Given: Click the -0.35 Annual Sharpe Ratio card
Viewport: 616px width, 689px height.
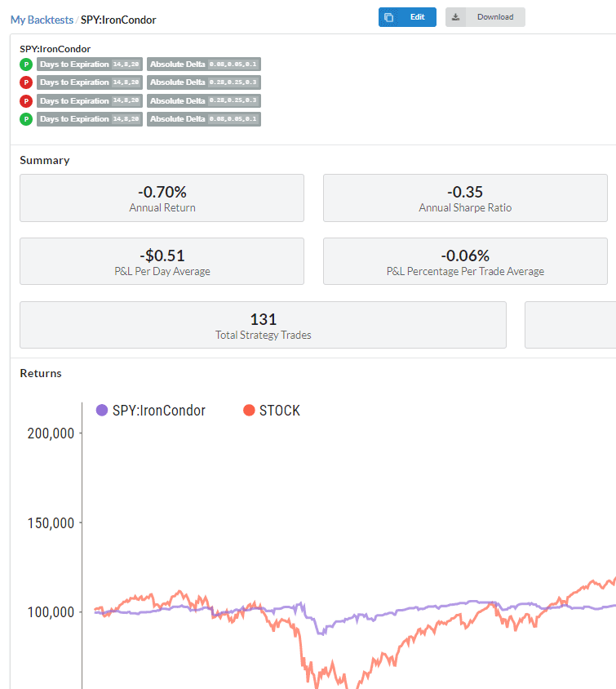Looking at the screenshot, I should tap(465, 198).
